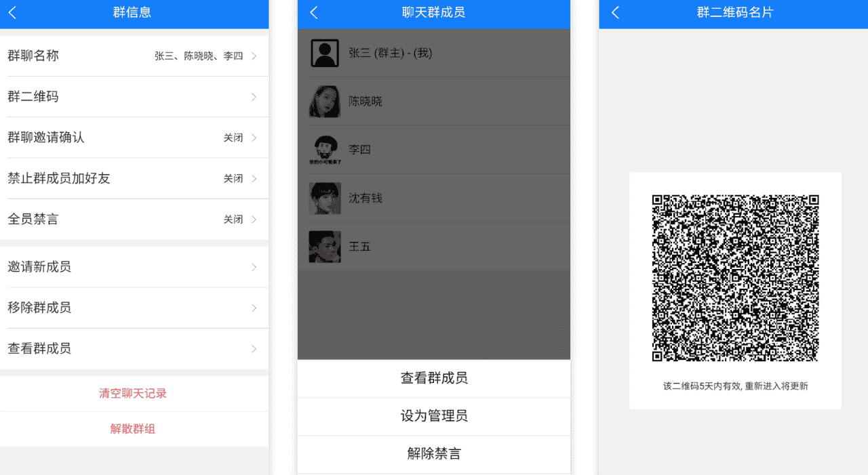This screenshot has width=868, height=475.
Task: Tap 解散群组 to disband the group
Action: coord(132,428)
